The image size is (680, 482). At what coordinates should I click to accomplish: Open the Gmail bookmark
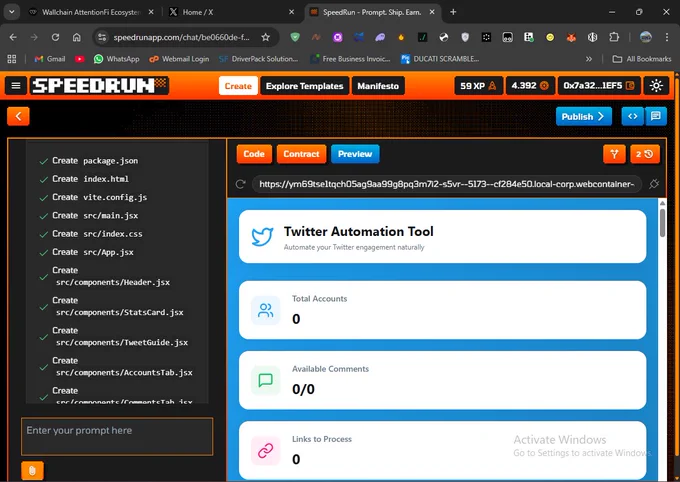(x=50, y=59)
